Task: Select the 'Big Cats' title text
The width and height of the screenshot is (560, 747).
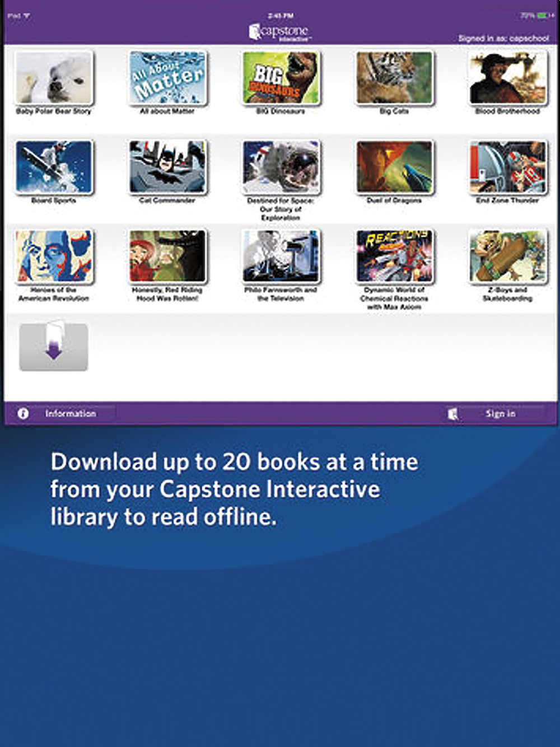Action: coord(394,111)
